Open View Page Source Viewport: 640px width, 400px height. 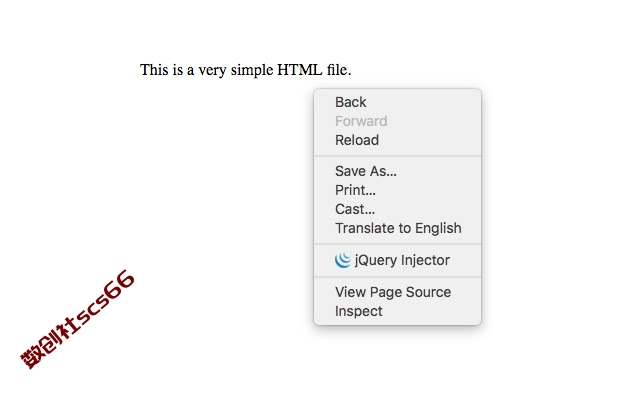(397, 292)
